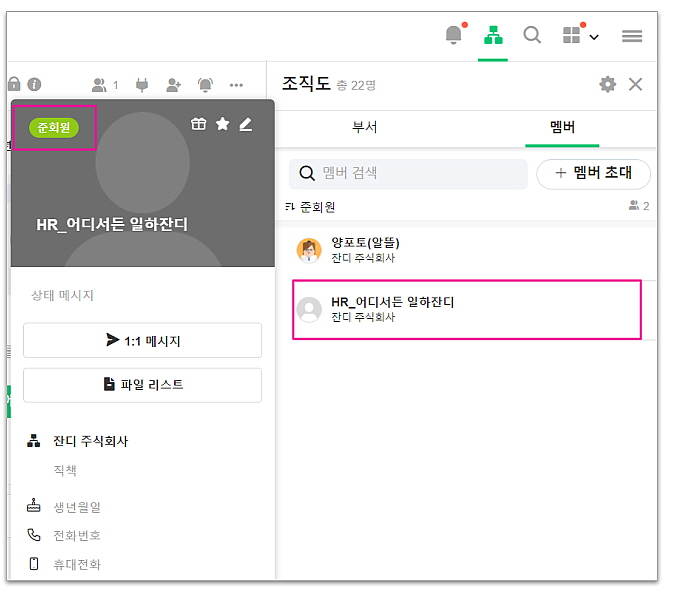Open the three-dot more options menu

(237, 85)
